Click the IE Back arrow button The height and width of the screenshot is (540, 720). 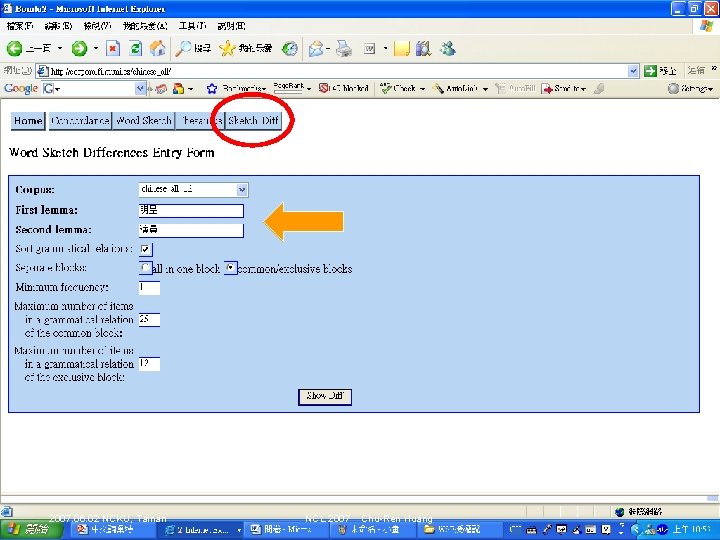coord(14,48)
